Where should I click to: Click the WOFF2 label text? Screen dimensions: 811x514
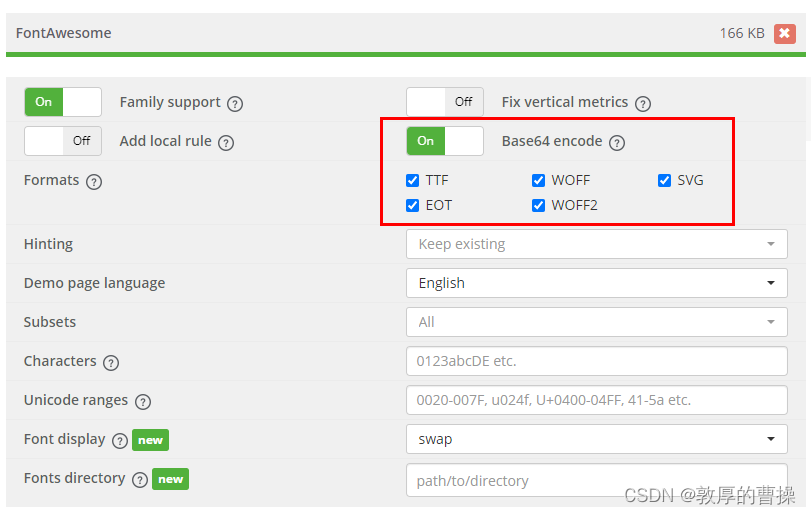pos(574,205)
